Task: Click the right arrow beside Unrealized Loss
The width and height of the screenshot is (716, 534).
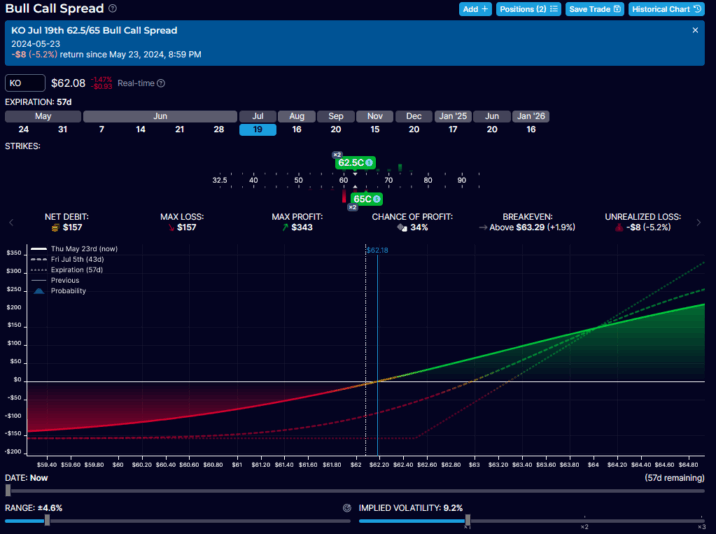Action: pyautogui.click(x=706, y=222)
